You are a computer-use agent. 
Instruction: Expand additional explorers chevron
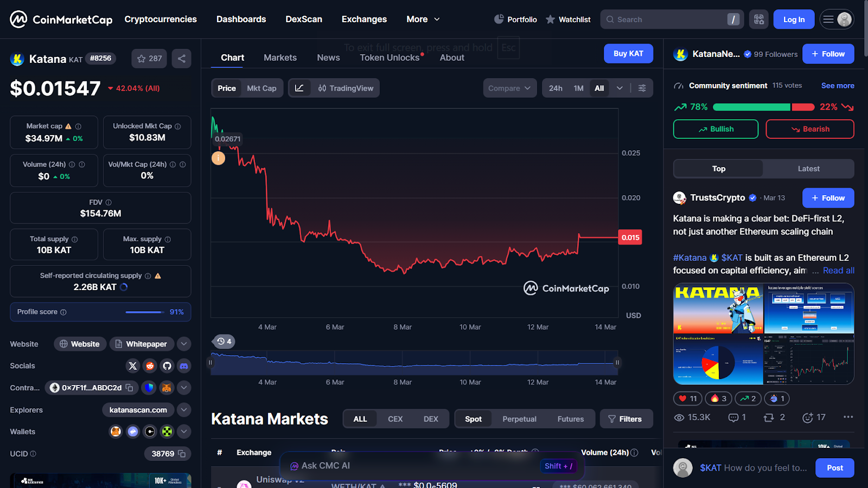pyautogui.click(x=184, y=410)
